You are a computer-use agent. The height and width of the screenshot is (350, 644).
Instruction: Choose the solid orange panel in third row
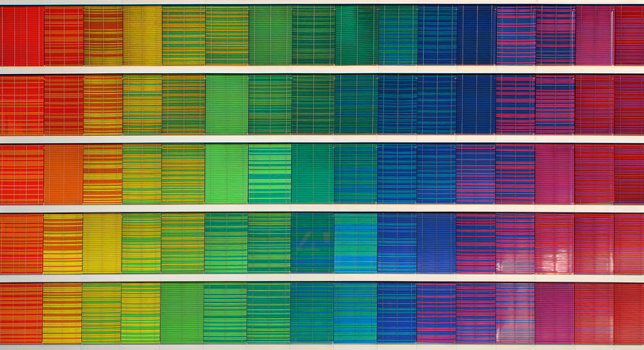click(63, 174)
